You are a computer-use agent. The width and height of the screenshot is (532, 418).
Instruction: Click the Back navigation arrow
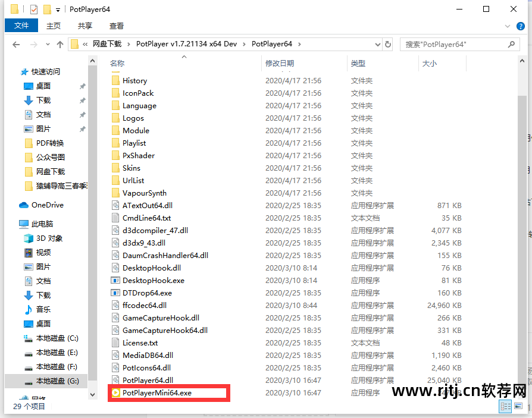(x=16, y=45)
